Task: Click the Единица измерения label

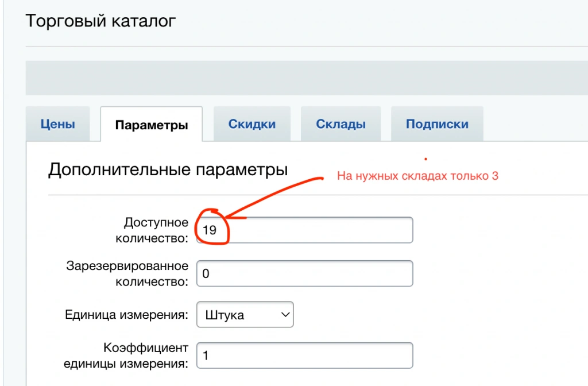Action: (x=127, y=314)
